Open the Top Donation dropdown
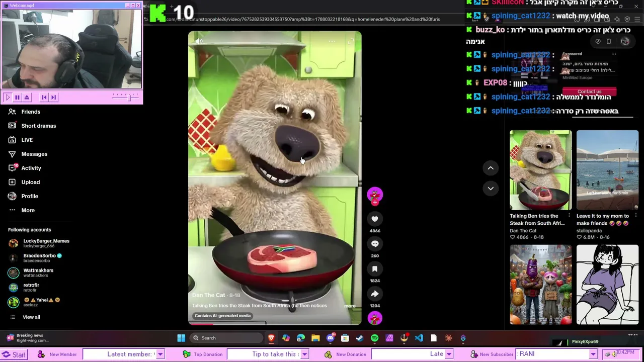 tap(304, 354)
